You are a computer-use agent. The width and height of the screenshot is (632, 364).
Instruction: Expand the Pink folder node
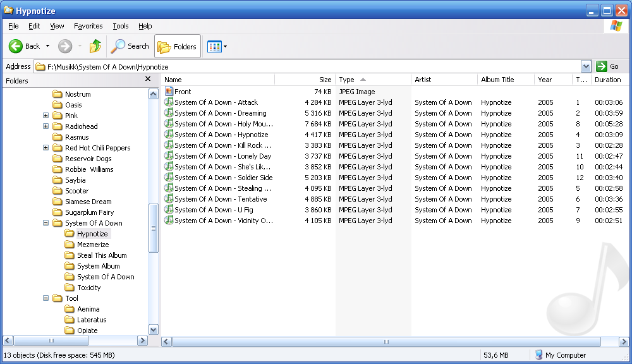tap(46, 116)
